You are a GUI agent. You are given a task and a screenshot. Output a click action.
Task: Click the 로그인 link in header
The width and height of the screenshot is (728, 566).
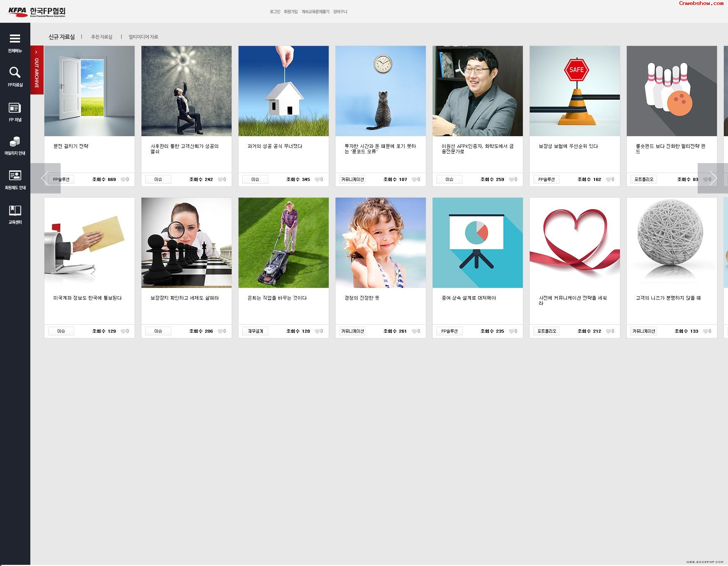(x=275, y=12)
